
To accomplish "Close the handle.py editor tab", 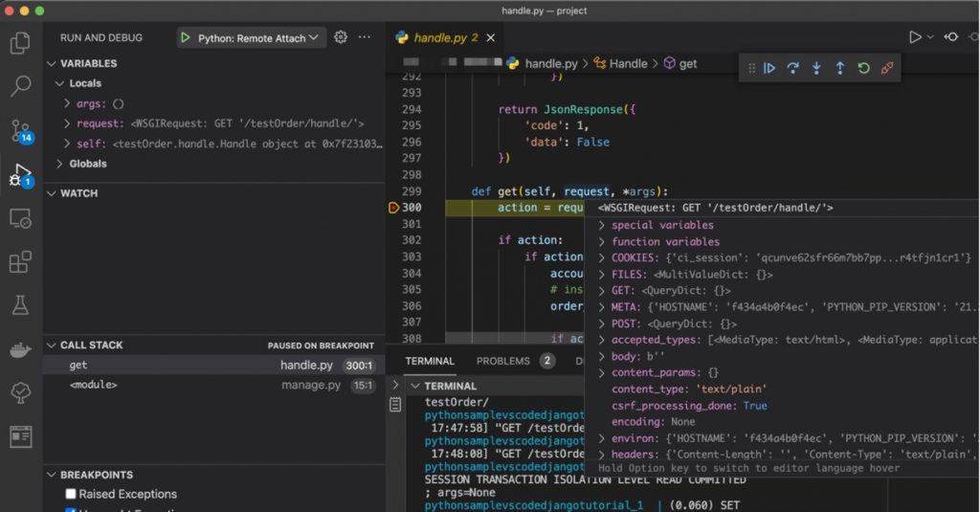I will (491, 38).
